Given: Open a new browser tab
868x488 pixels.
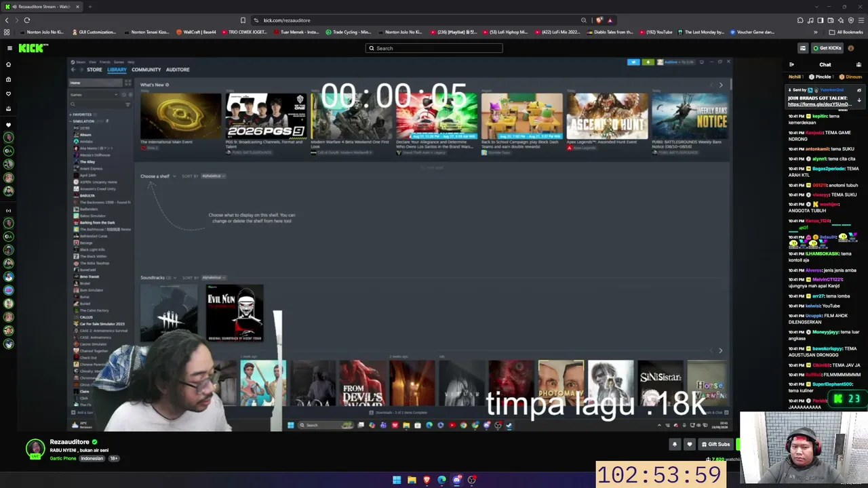Looking at the screenshot, I should point(90,7).
